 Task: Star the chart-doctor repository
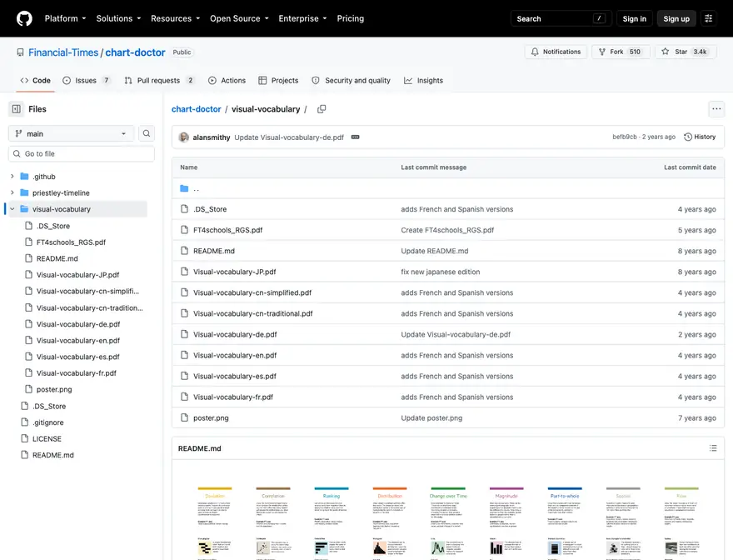click(686, 52)
